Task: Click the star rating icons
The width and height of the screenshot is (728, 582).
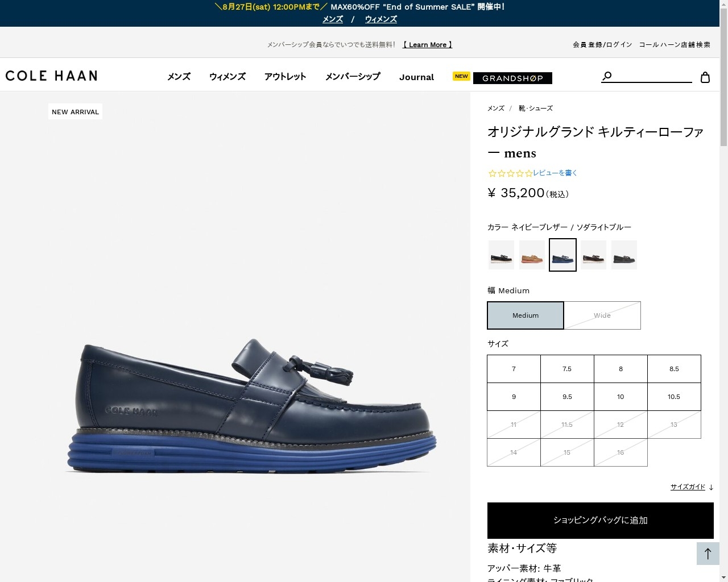Action: point(510,173)
